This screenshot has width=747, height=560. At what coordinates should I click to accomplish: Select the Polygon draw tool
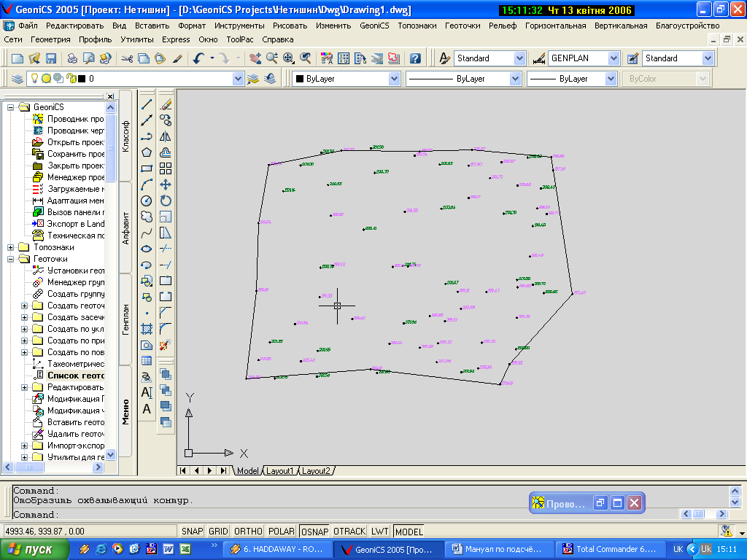147,152
